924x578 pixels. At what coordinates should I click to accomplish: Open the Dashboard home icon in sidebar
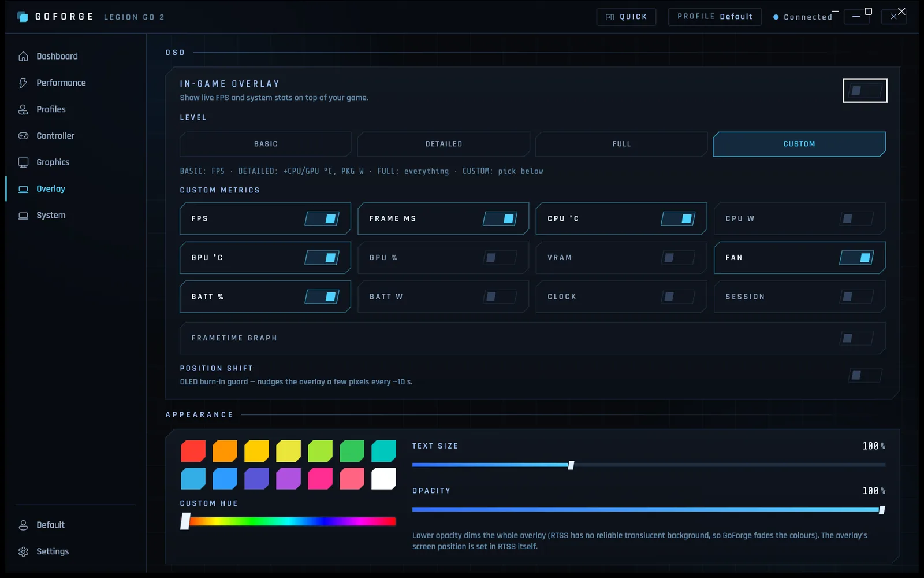pyautogui.click(x=23, y=56)
